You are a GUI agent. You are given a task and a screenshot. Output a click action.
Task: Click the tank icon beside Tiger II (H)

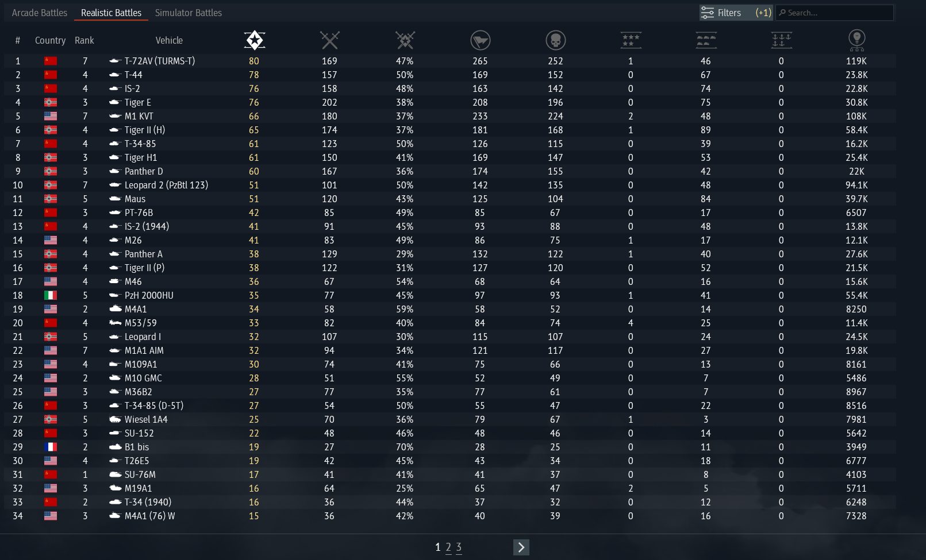[x=115, y=130]
